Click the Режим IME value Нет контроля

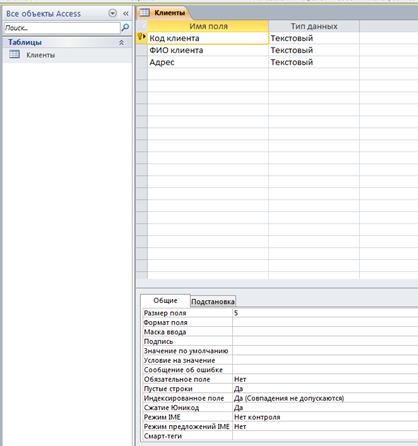pos(325,417)
